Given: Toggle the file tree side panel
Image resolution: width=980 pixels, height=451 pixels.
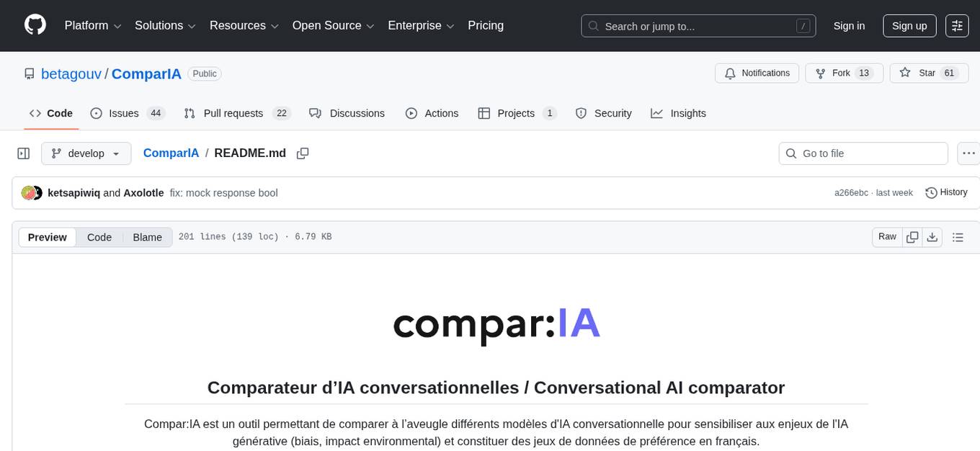Looking at the screenshot, I should point(24,153).
